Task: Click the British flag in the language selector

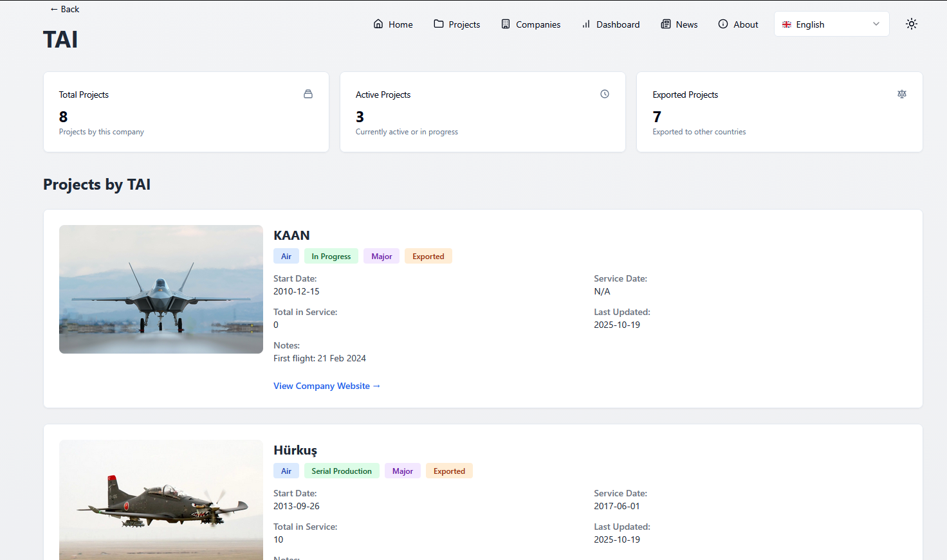Action: coord(786,24)
